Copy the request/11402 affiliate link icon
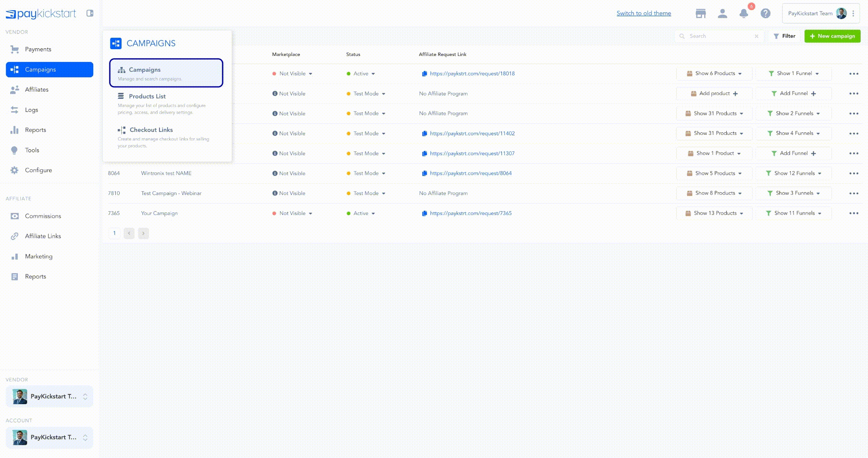 pyautogui.click(x=424, y=134)
